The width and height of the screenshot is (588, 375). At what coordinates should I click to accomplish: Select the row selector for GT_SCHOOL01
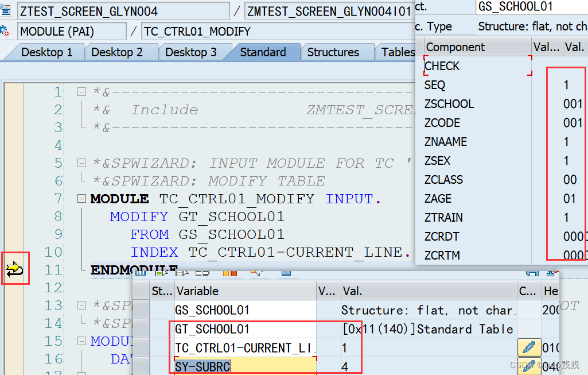141,329
